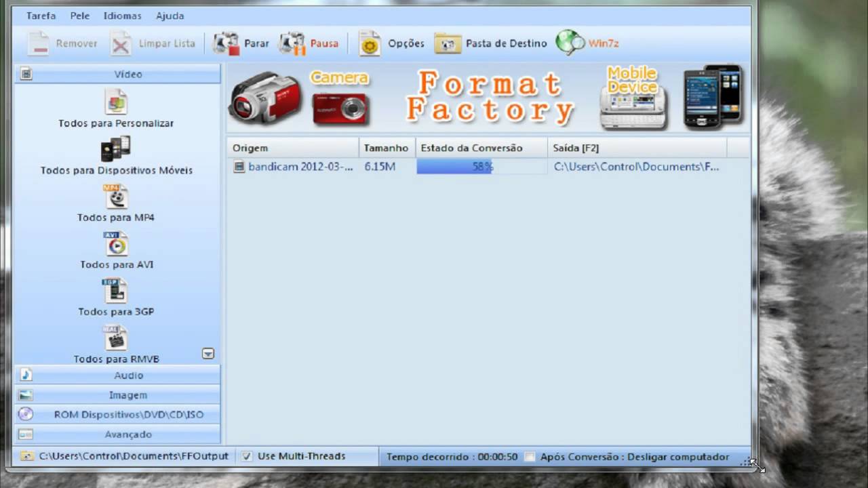Click the output folder icon in status bar

coord(26,456)
